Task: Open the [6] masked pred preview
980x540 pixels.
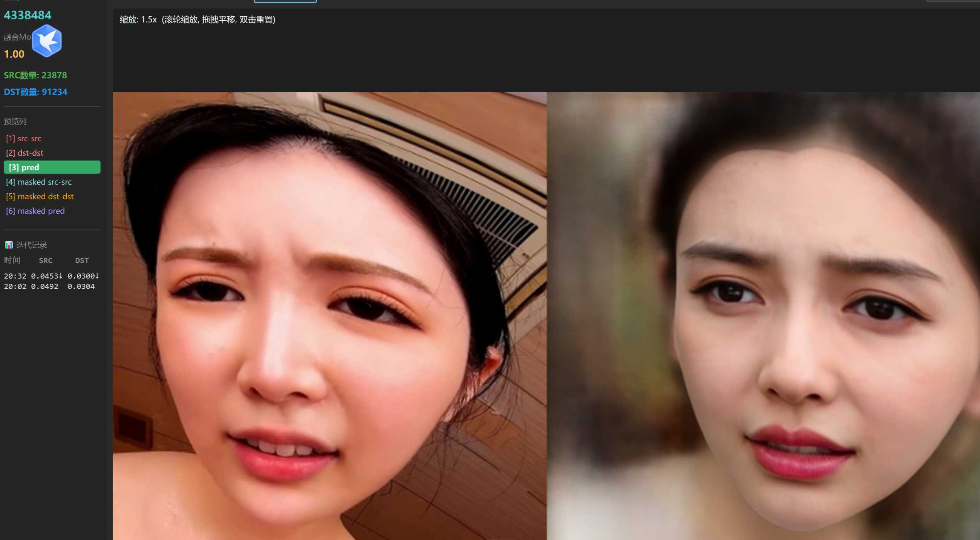Action: click(x=35, y=211)
